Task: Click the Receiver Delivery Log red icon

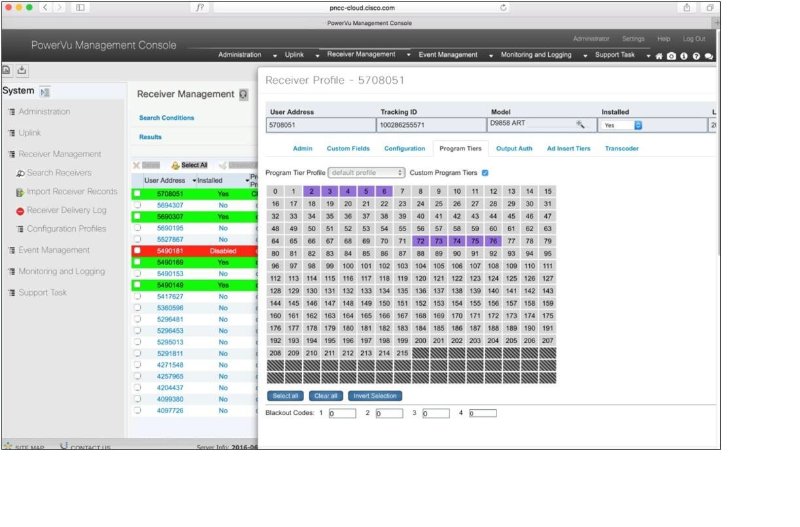Action: click(20, 211)
